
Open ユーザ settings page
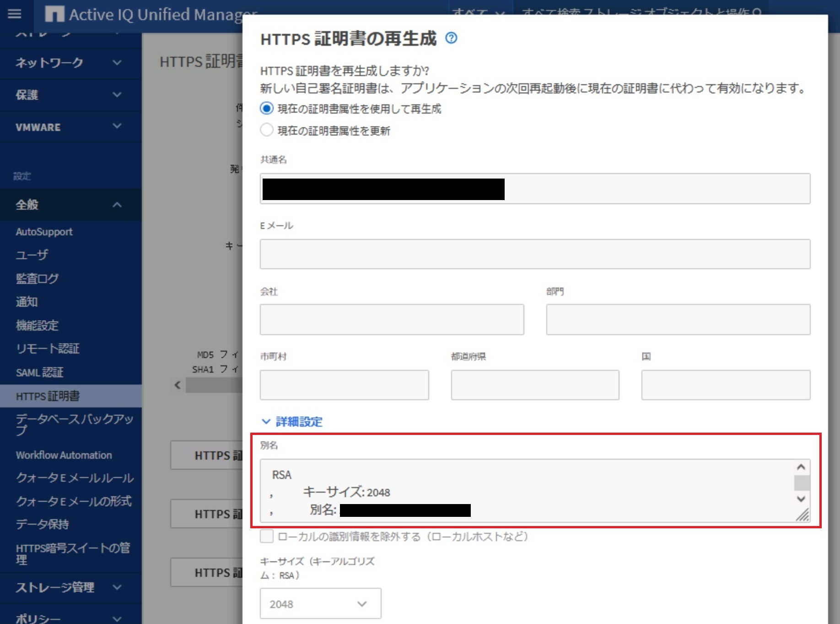[32, 255]
